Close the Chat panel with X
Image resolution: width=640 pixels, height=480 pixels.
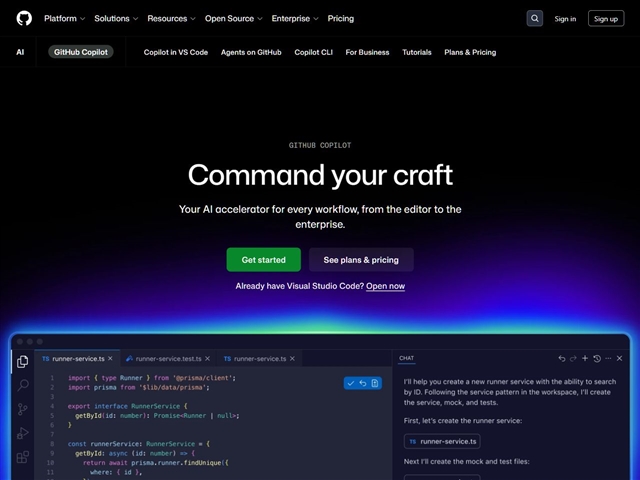tap(619, 358)
